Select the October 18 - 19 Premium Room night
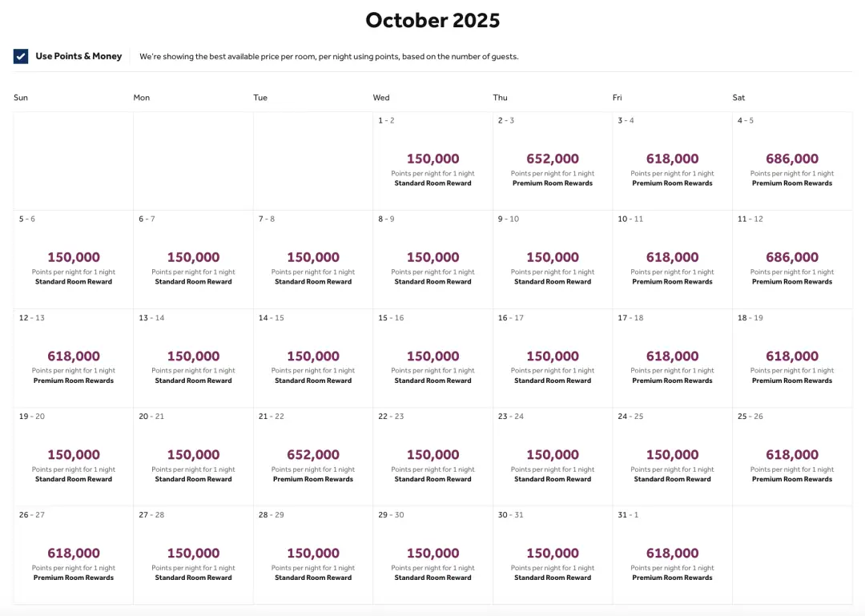This screenshot has width=865, height=616. 792,358
